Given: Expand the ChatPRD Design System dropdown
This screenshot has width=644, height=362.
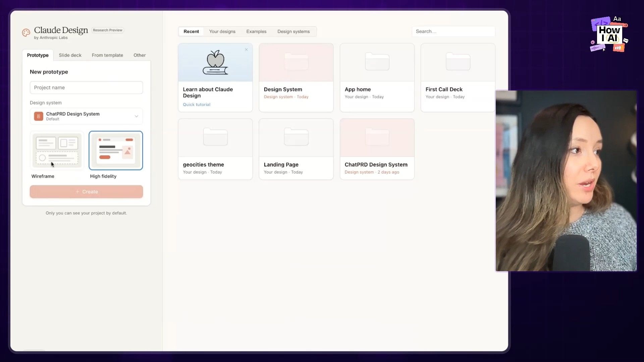Looking at the screenshot, I should pos(86,116).
